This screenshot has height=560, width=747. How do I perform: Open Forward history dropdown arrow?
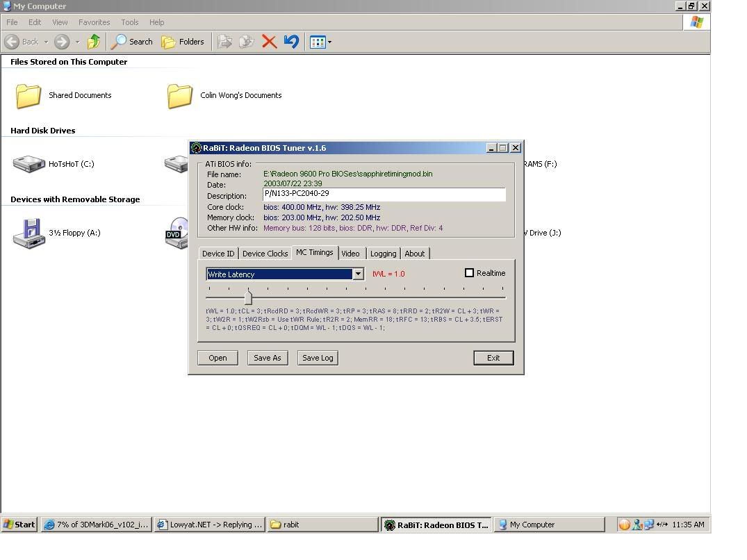[77, 42]
